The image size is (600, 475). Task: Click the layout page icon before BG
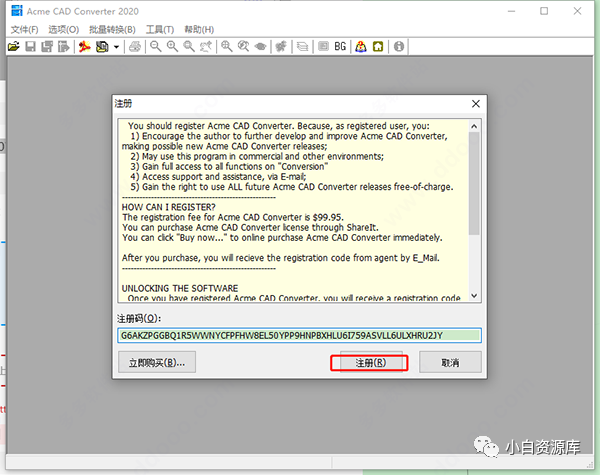[x=323, y=47]
